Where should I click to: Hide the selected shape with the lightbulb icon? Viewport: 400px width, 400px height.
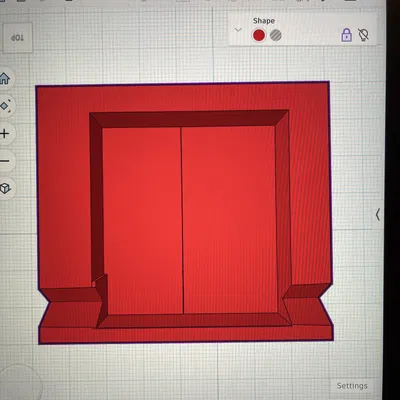[x=363, y=35]
